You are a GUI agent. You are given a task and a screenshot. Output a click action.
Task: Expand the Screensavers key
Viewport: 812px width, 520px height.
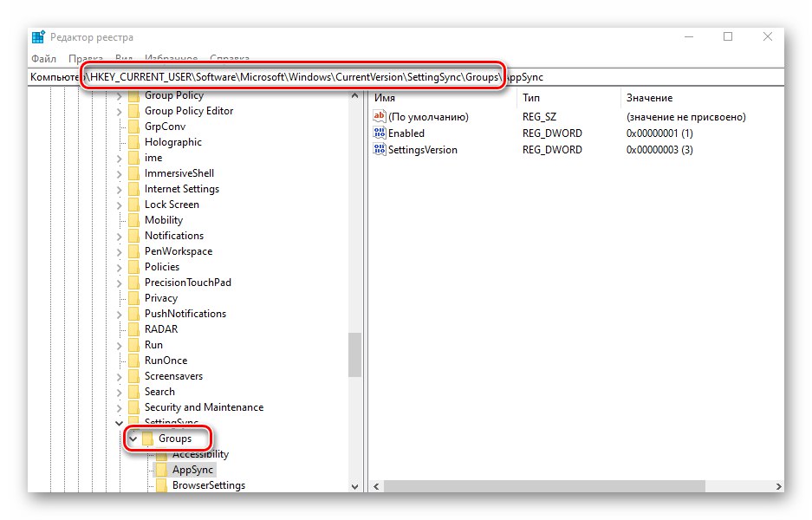click(x=119, y=376)
